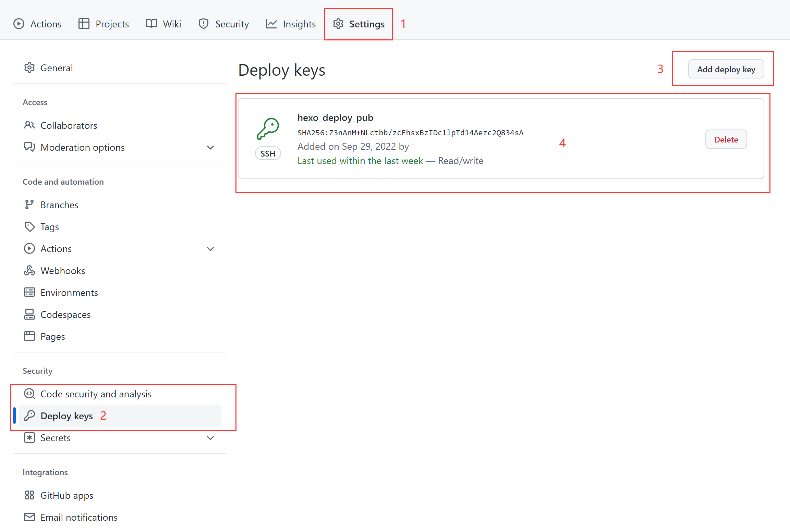Open General settings

(x=120, y=68)
